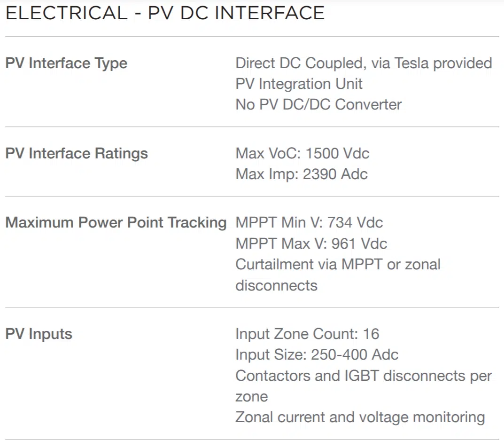Click the standalone word disconnects below Curtailment
Viewport: 504px width, 448px height.
click(x=276, y=285)
